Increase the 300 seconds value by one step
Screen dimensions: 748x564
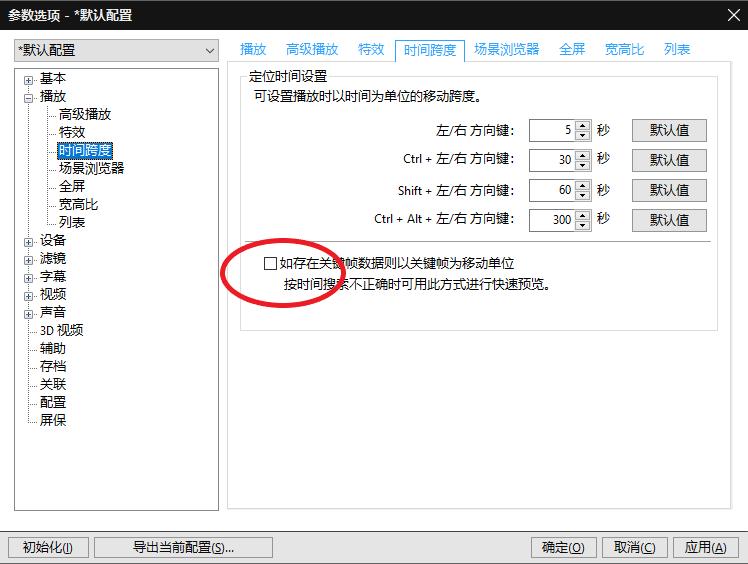click(582, 215)
